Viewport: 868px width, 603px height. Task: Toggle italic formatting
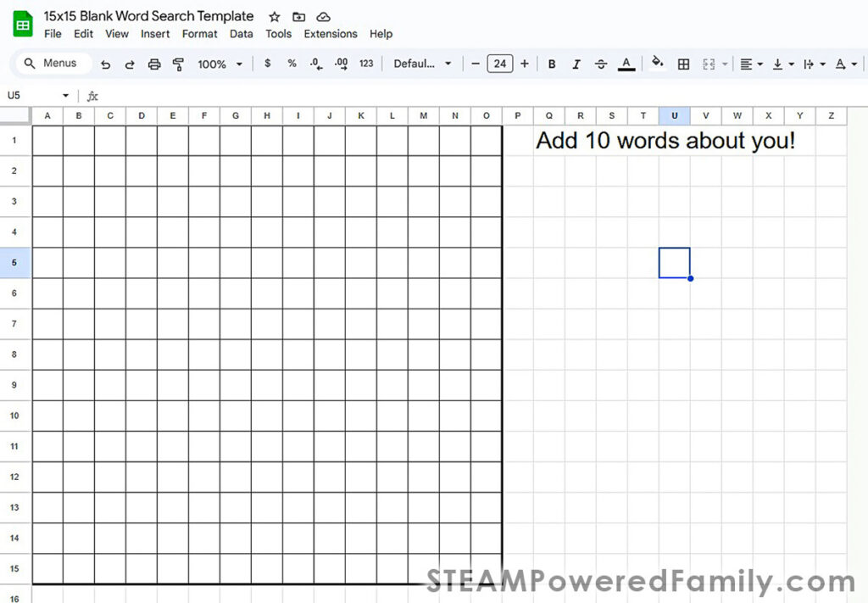tap(577, 64)
